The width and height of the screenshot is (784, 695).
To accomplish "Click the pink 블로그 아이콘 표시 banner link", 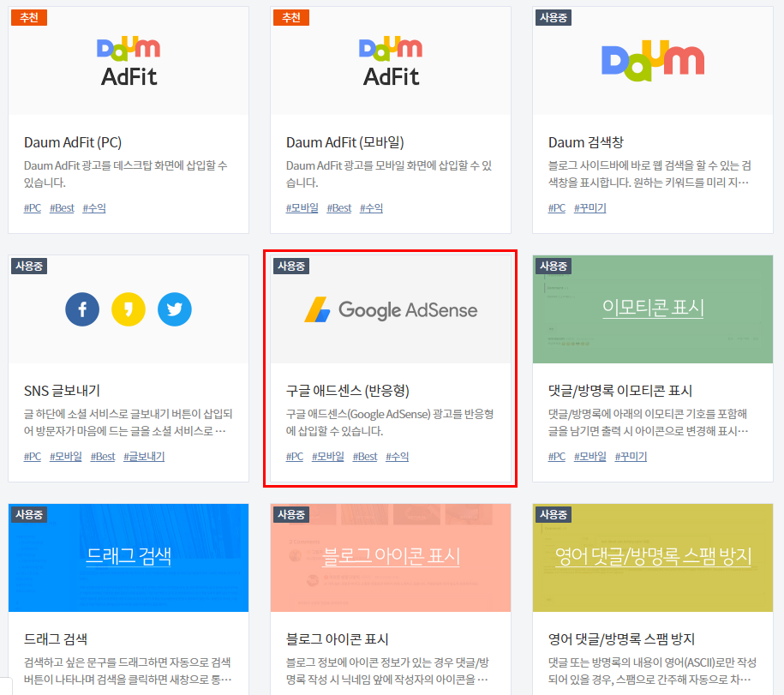I will point(391,555).
